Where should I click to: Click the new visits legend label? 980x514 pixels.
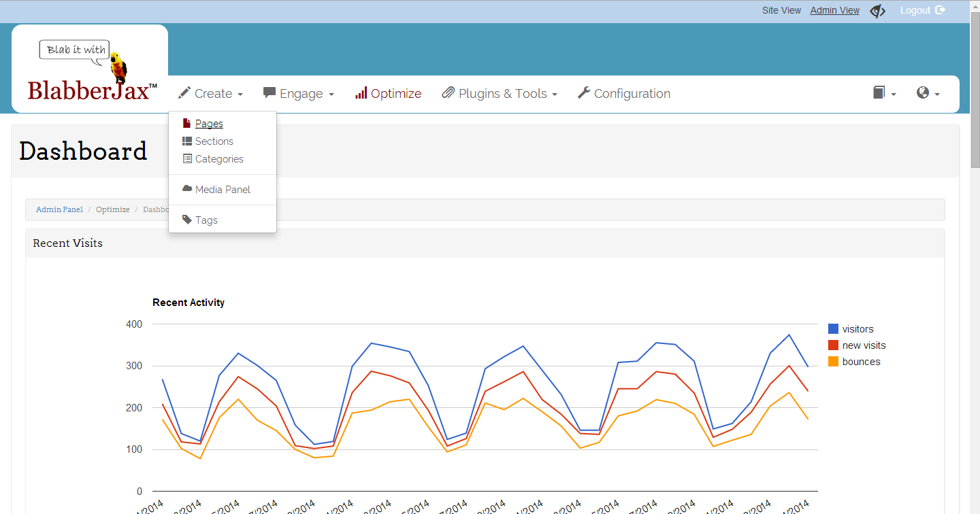point(864,345)
